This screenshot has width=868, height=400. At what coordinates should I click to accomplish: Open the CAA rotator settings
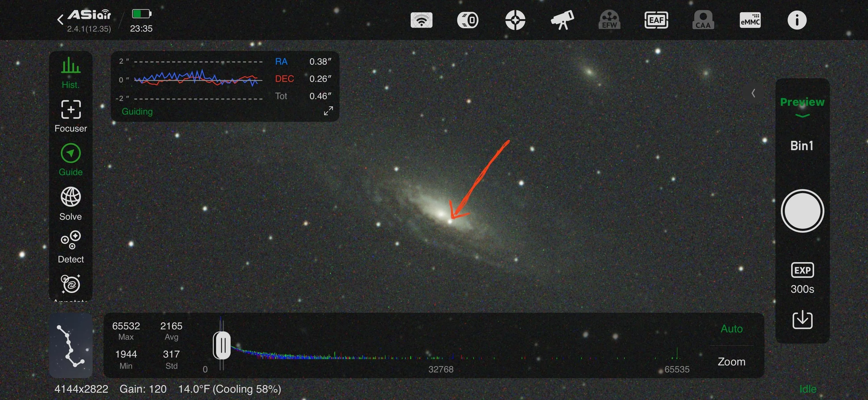click(x=703, y=20)
